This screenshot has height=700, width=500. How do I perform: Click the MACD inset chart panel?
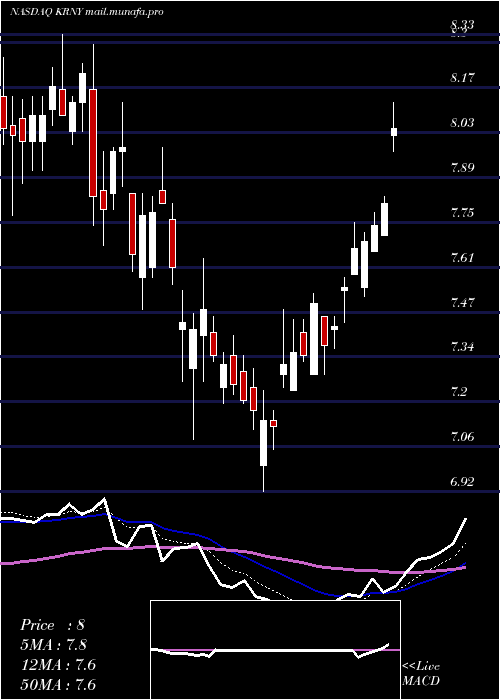(275, 650)
